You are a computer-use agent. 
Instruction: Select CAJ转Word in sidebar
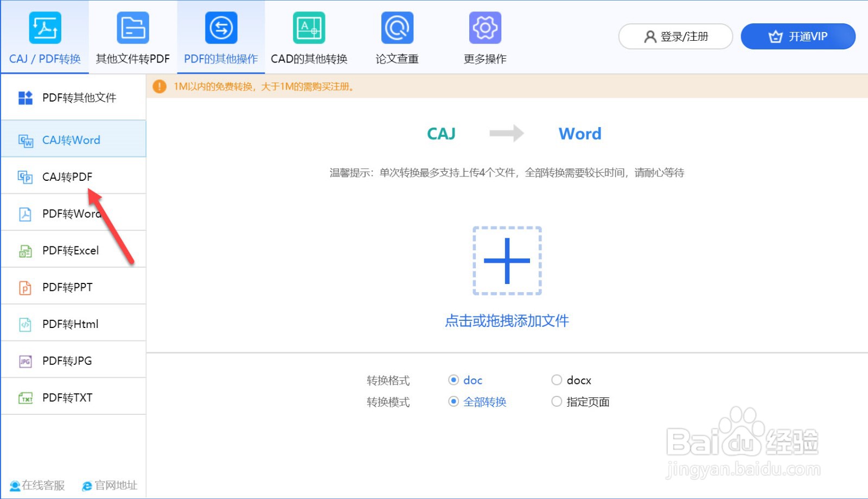tap(74, 138)
